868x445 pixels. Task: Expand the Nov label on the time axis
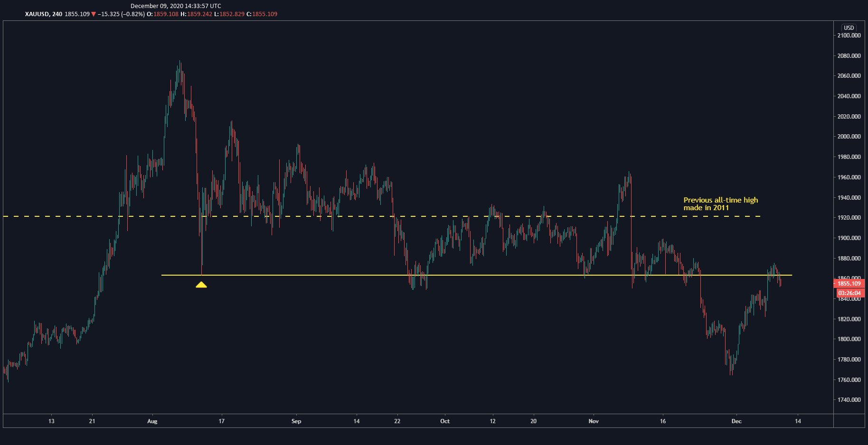pos(593,421)
